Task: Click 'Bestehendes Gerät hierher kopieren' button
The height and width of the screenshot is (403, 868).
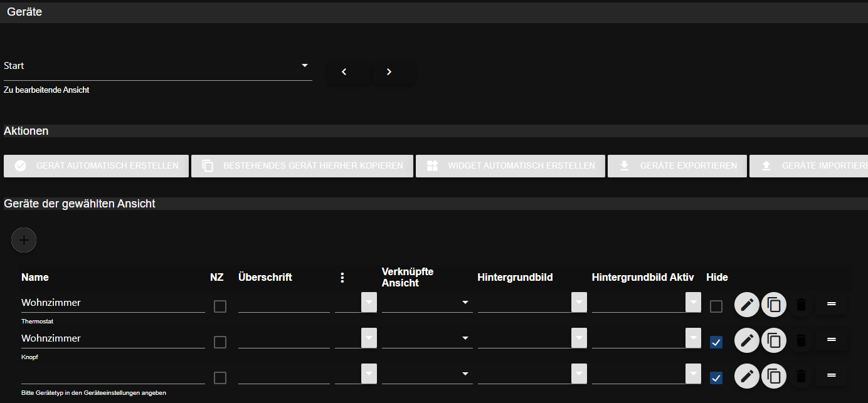Action: point(302,166)
